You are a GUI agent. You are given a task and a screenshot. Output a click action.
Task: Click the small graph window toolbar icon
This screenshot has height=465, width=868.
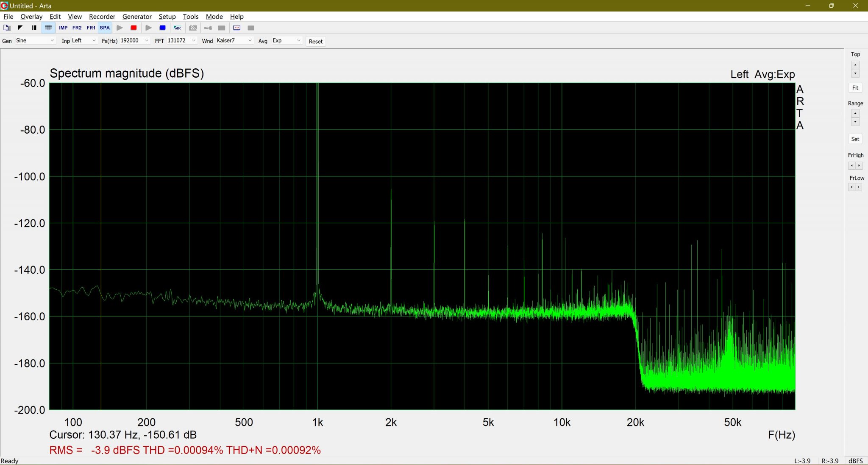tap(237, 28)
